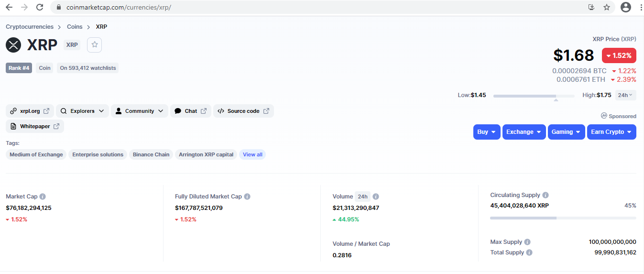Click the low-high price range slider
644x274 pixels.
tap(534, 96)
